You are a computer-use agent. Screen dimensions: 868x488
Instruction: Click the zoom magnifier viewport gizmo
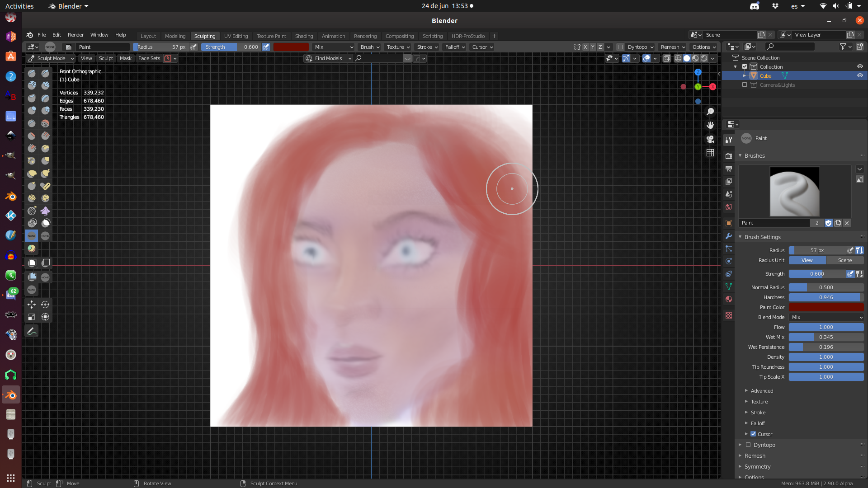coord(710,112)
